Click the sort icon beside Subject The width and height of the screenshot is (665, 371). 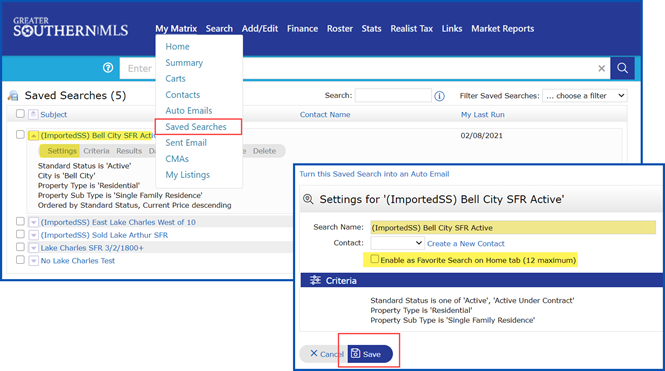point(33,114)
